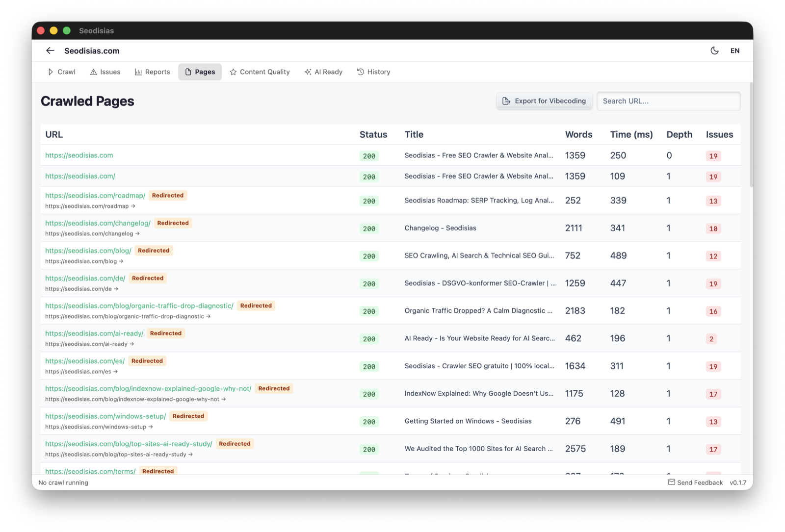Sort by the Words column header
This screenshot has height=532, width=785.
tap(578, 134)
